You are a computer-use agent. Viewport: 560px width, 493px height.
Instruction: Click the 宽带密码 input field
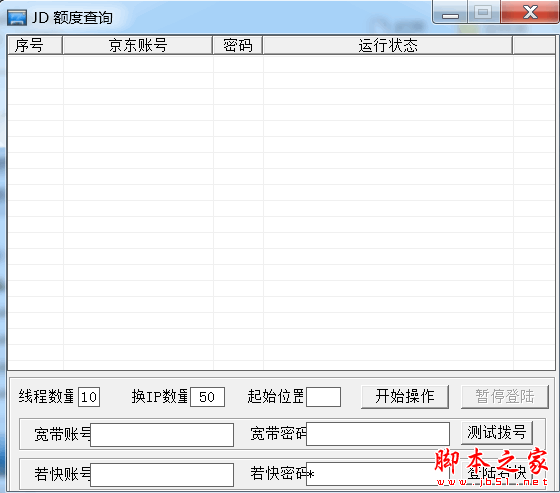pyautogui.click(x=378, y=434)
